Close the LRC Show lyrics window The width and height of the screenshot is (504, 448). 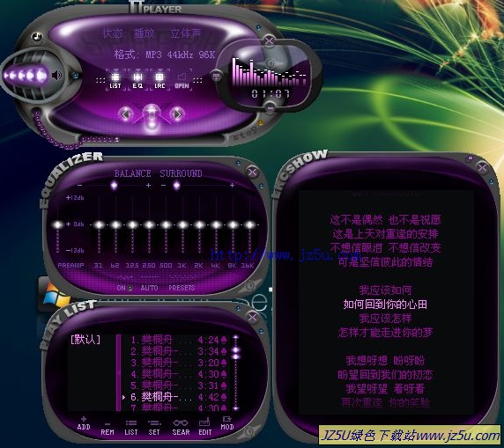click(x=482, y=167)
